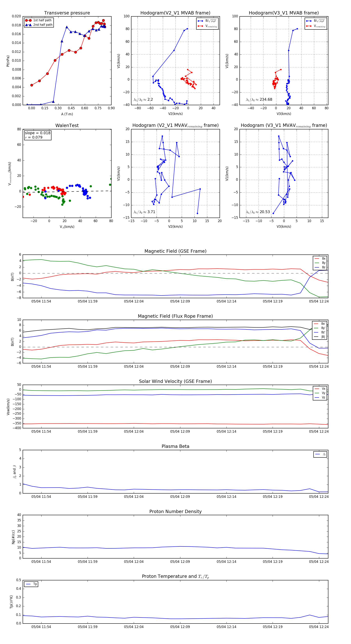
Task: Click 'Np(#/cc)' y-axis label
Action: click(x=13, y=537)
